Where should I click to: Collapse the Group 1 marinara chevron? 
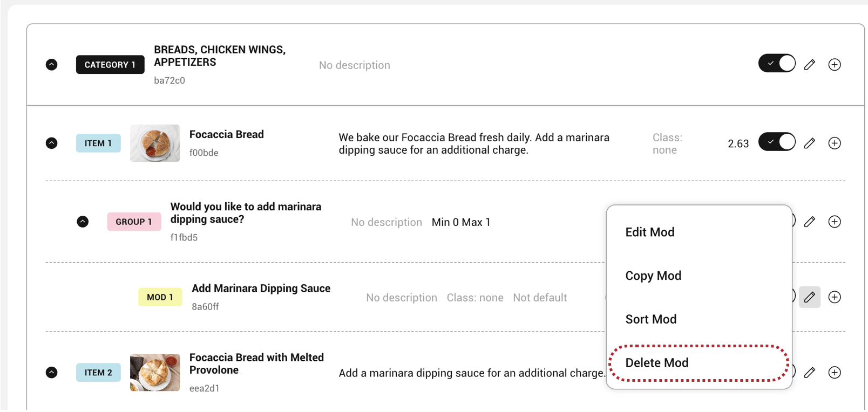point(83,222)
